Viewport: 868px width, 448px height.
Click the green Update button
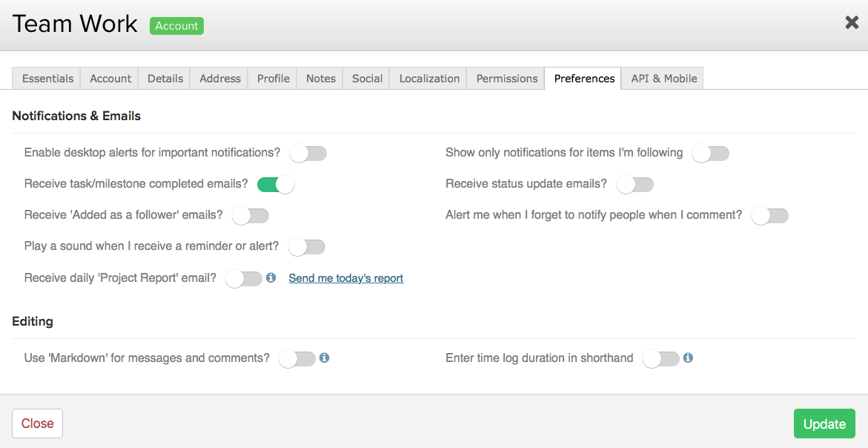[x=824, y=424]
